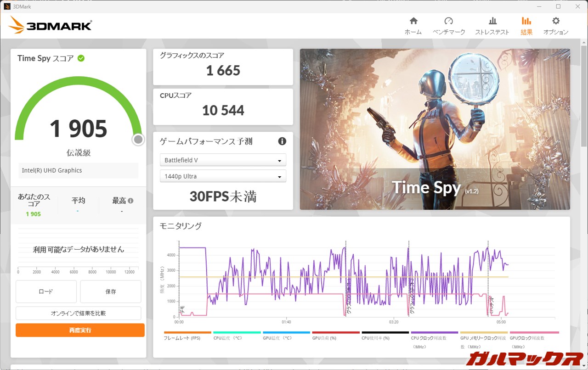The height and width of the screenshot is (370, 588).
Task: Click the info icon next to 最高
Action: [x=131, y=201]
